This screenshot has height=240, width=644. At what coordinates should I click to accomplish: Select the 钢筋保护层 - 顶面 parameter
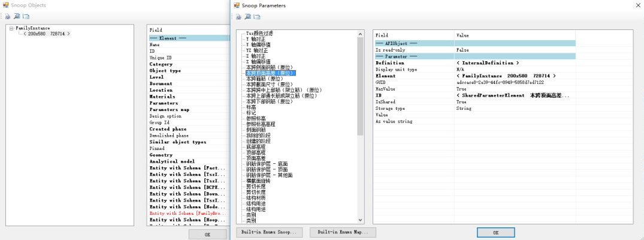click(x=267, y=169)
